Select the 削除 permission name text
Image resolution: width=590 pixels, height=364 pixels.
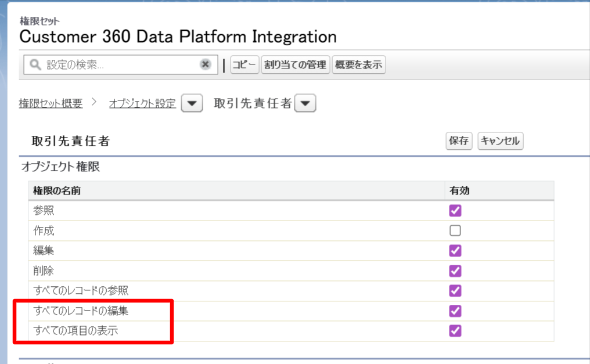[44, 271]
